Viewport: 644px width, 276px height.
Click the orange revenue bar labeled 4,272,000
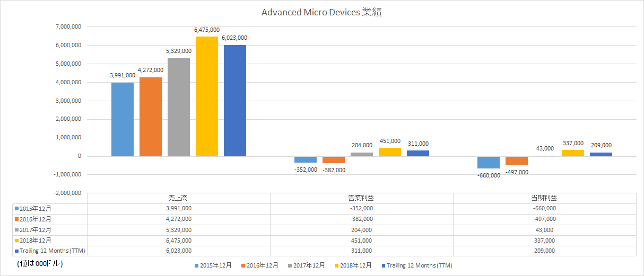coord(151,117)
